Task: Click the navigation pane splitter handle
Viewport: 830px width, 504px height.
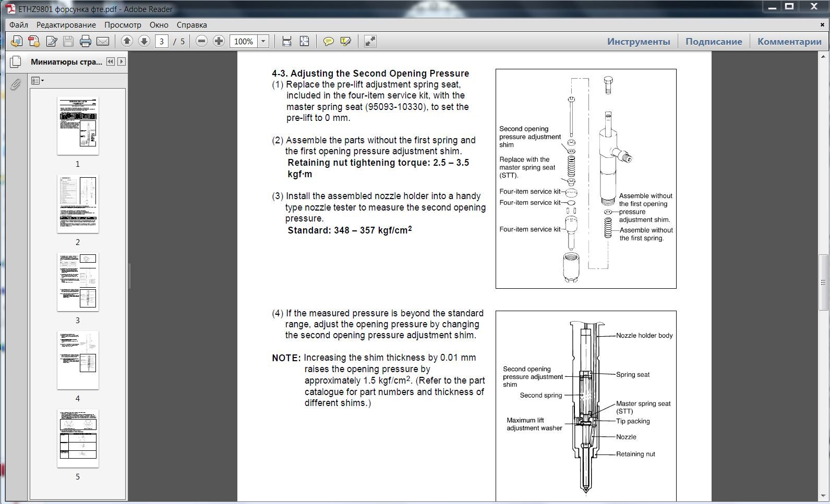Action: 129,276
